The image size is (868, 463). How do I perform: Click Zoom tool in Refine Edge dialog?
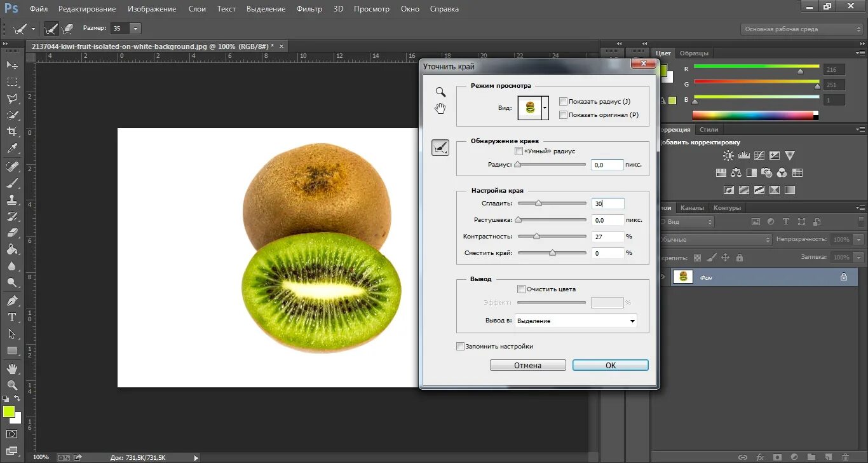(x=440, y=92)
